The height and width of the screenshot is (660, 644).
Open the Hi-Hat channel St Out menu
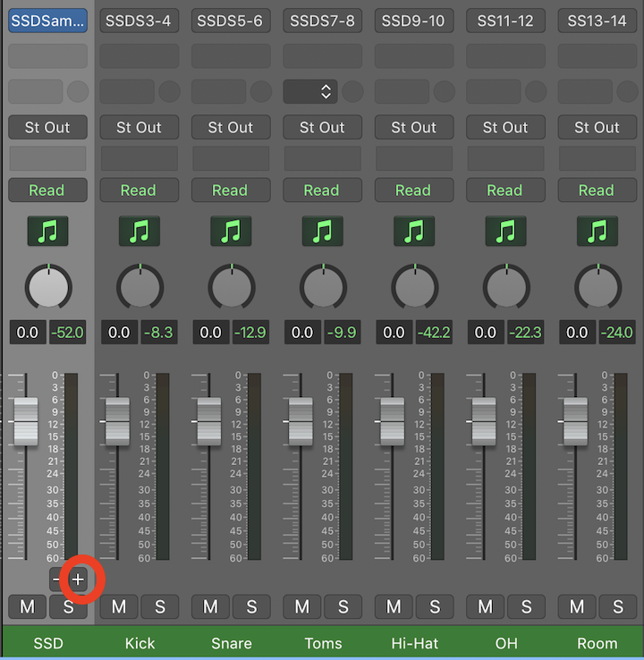click(414, 127)
